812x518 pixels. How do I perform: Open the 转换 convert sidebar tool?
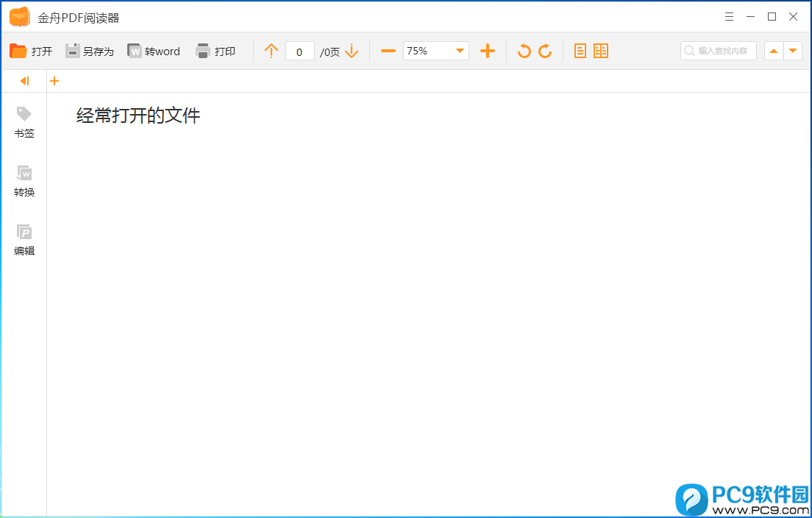(24, 181)
